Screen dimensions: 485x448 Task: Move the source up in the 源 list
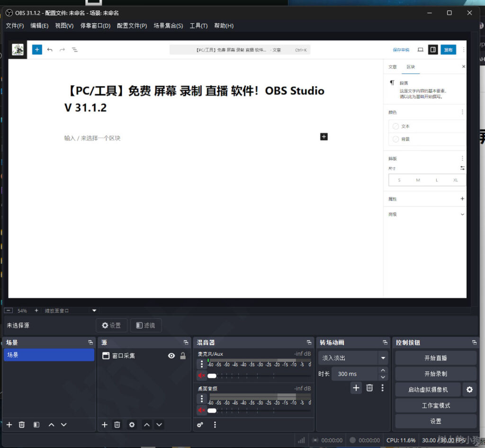point(147,425)
